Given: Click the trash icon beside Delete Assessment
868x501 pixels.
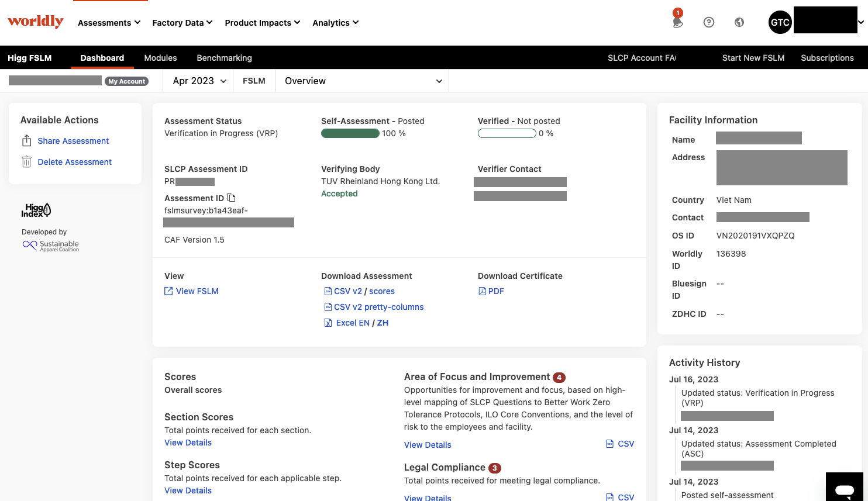Looking at the screenshot, I should pyautogui.click(x=26, y=162).
